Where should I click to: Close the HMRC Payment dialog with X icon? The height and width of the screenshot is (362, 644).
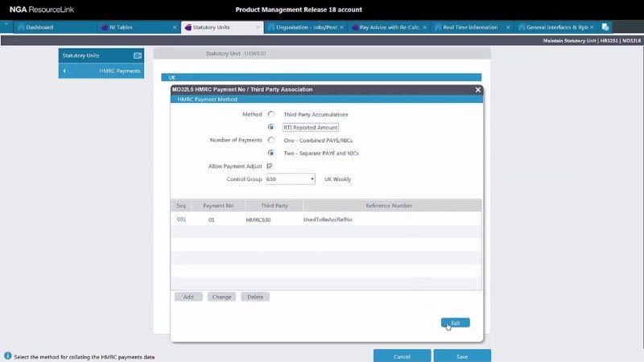pos(478,90)
